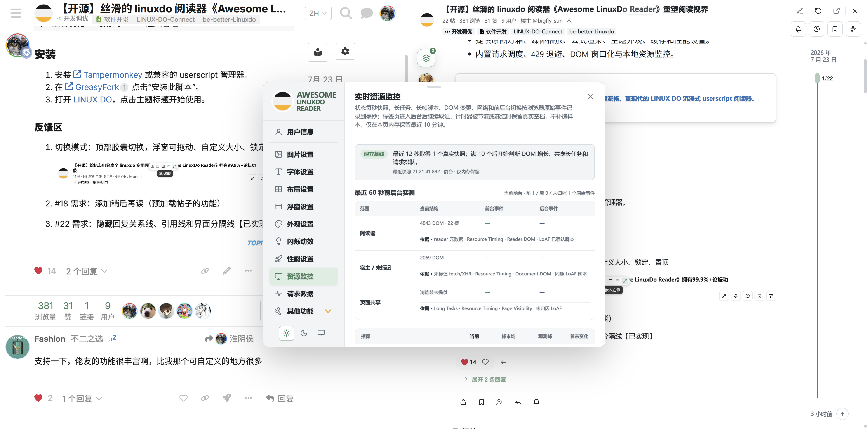Select dark theme moon button

click(x=303, y=333)
